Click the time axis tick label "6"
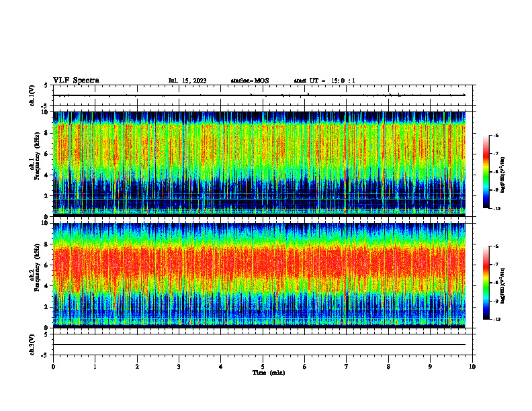The height and width of the screenshot is (411, 532). (305, 367)
